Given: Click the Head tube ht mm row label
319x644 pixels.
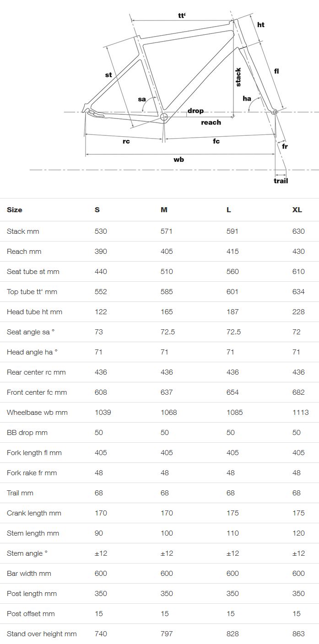Looking at the screenshot, I should [x=34, y=312].
